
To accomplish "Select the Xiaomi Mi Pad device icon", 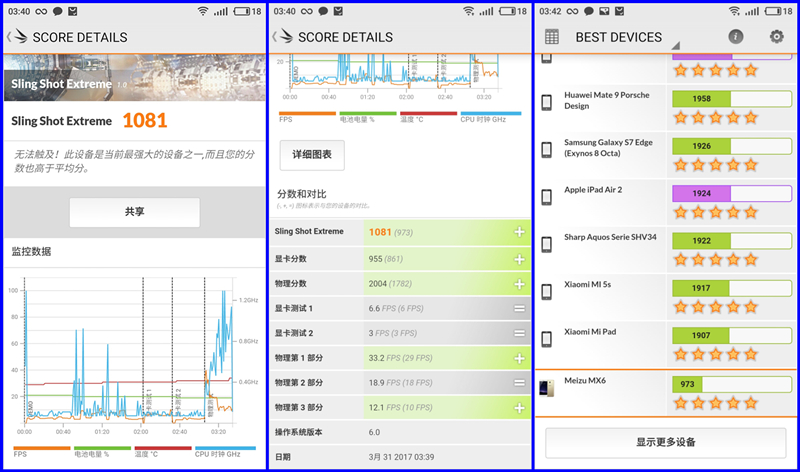I will [x=546, y=339].
